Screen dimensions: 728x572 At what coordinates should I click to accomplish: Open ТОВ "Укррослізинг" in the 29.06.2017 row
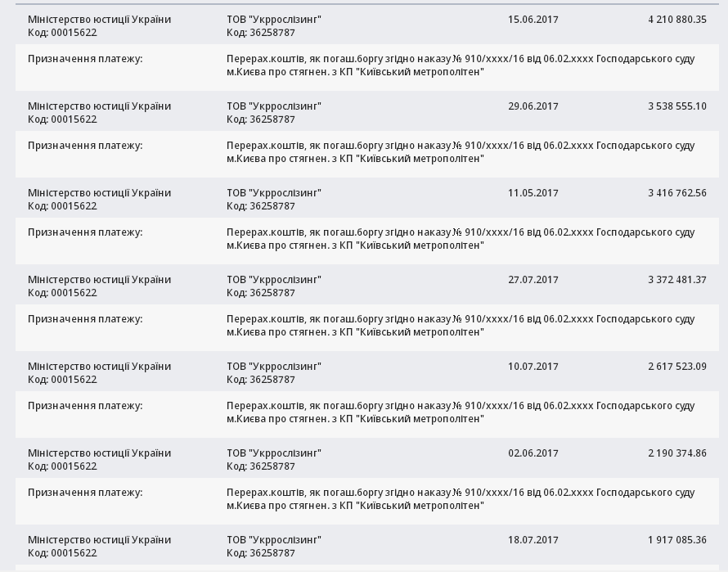[274, 106]
